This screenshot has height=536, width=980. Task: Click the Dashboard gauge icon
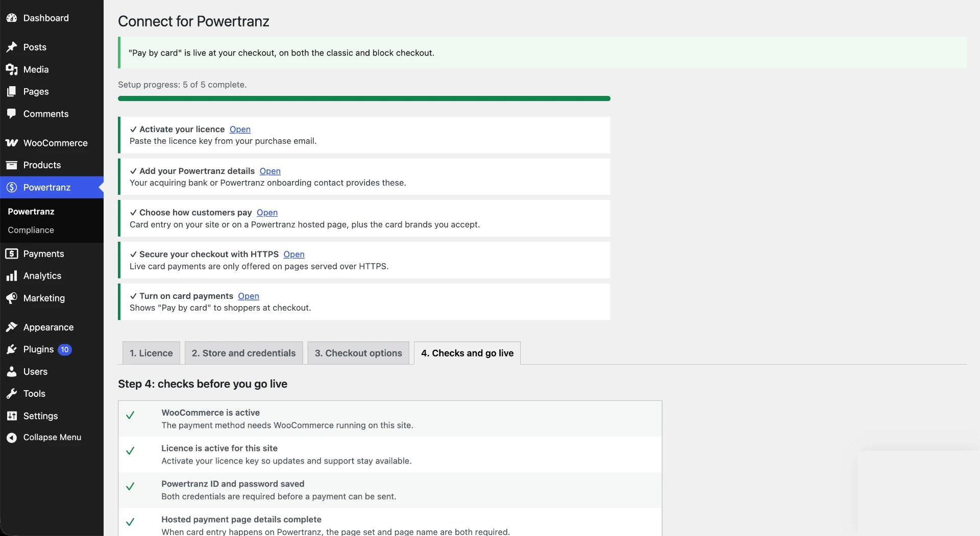click(12, 18)
